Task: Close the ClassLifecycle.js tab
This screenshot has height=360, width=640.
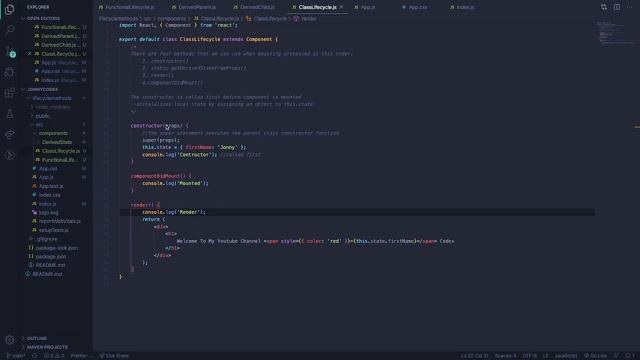Action: tap(341, 7)
